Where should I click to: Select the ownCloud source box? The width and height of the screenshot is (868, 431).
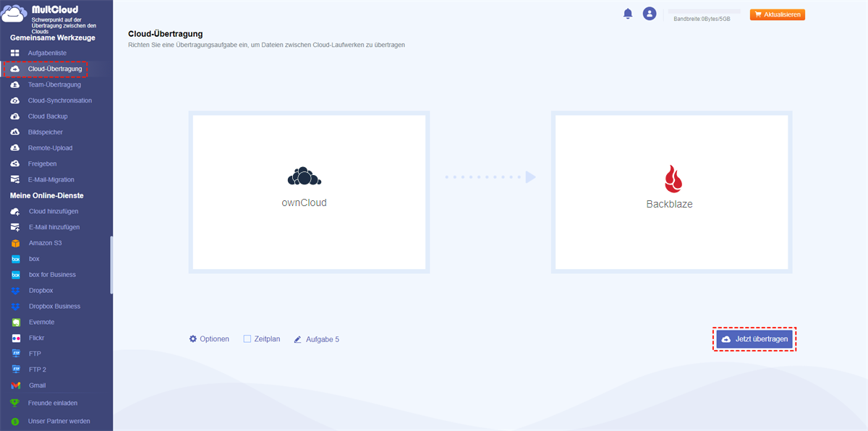coord(309,192)
